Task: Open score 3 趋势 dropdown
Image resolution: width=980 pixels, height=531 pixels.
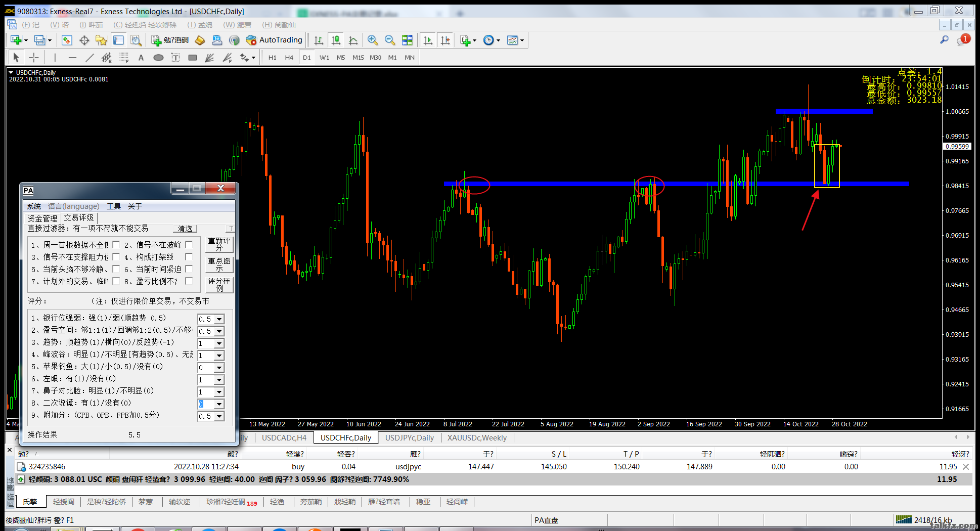Action: [219, 343]
